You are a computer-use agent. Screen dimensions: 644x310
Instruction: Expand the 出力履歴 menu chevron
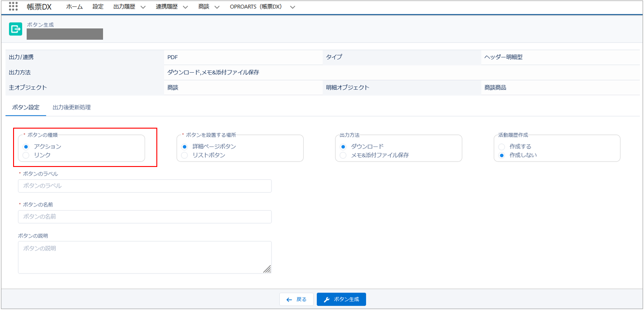[x=143, y=7]
